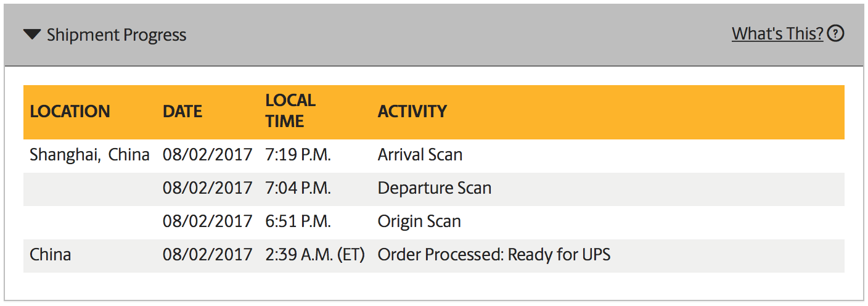Click the Origin Scan activity entry
This screenshot has width=868, height=306.
pos(419,221)
